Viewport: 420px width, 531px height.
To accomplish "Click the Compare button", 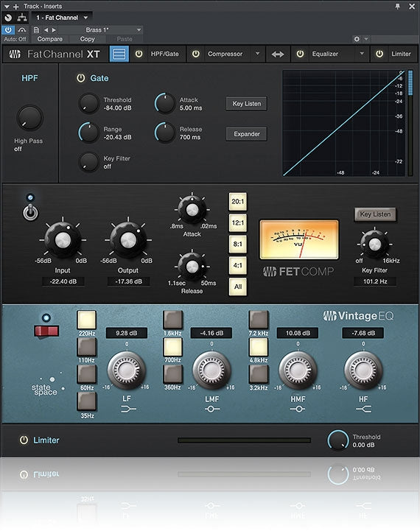I will [50, 39].
